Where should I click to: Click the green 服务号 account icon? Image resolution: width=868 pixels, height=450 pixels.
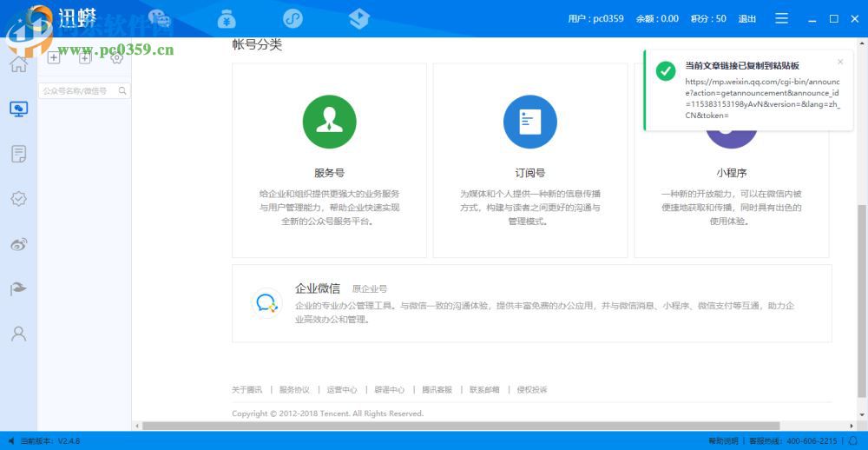[329, 122]
